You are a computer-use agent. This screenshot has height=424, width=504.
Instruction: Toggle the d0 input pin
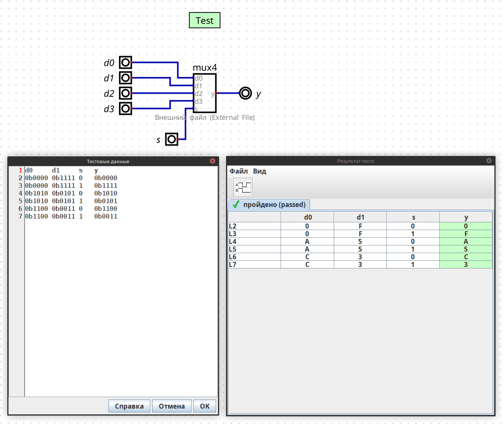click(x=125, y=62)
